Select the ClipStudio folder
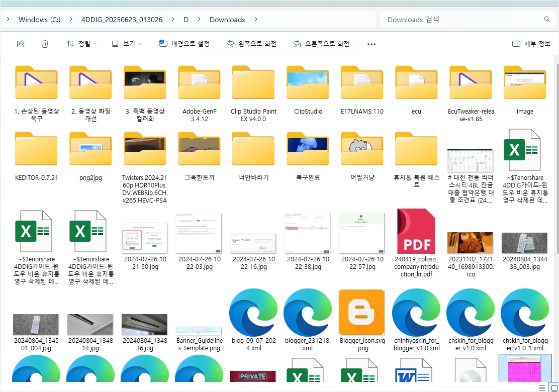The width and height of the screenshot is (559, 392). coord(308,90)
